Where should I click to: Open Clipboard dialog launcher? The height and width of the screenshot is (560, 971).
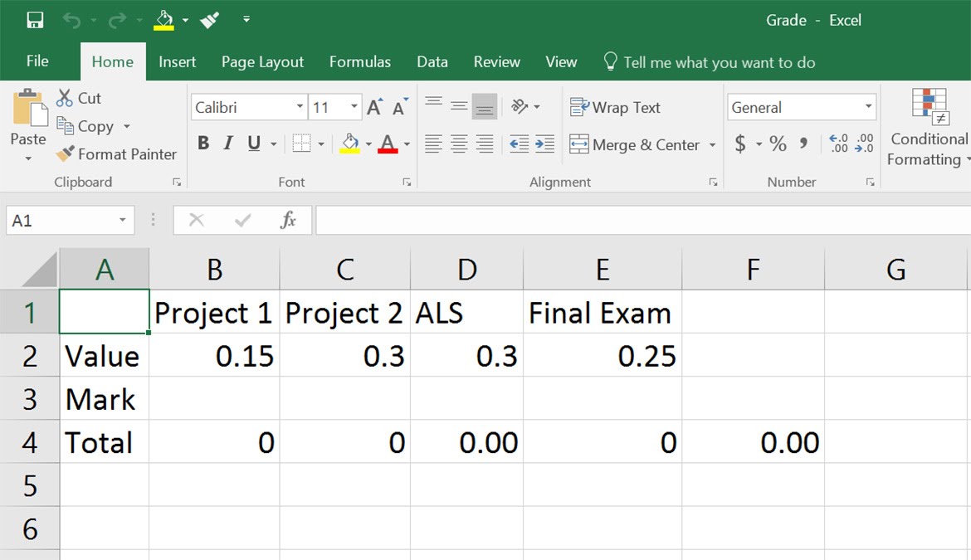(177, 182)
